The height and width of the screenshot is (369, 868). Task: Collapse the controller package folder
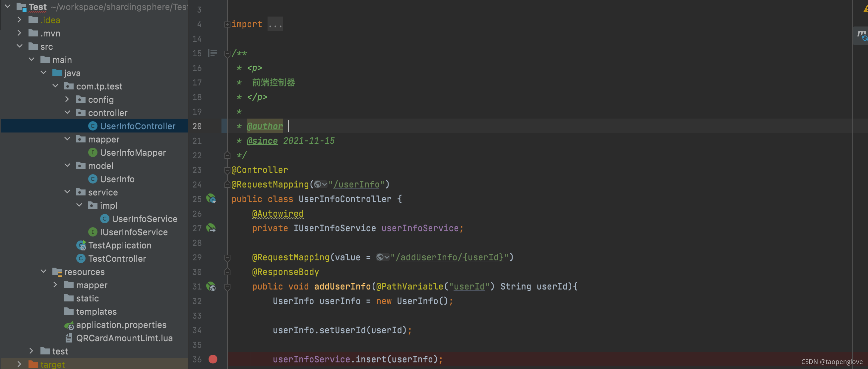coord(67,112)
